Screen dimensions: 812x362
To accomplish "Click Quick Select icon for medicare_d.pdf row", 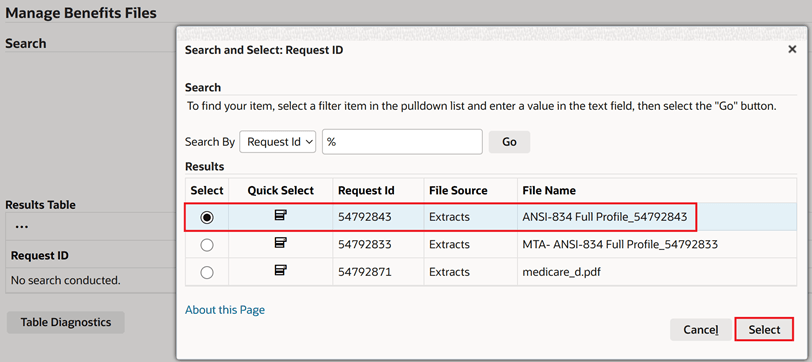I will click(281, 270).
